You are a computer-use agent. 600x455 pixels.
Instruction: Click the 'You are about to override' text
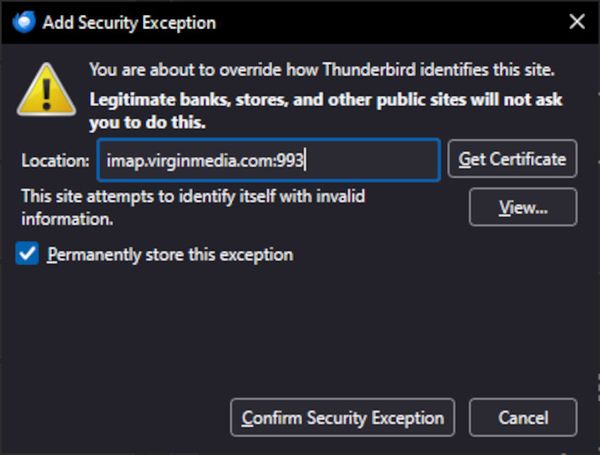[200, 70]
